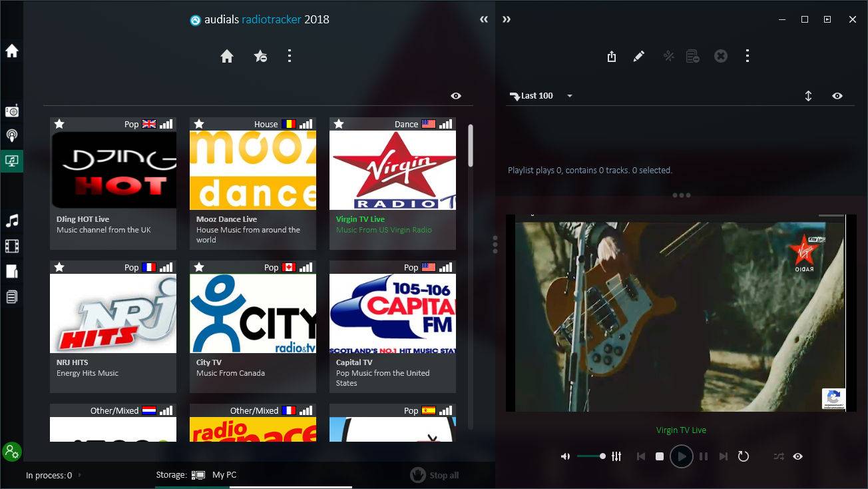Screen dimensions: 868x489
Task: Open the Music library sidebar icon
Action: pyautogui.click(x=12, y=221)
